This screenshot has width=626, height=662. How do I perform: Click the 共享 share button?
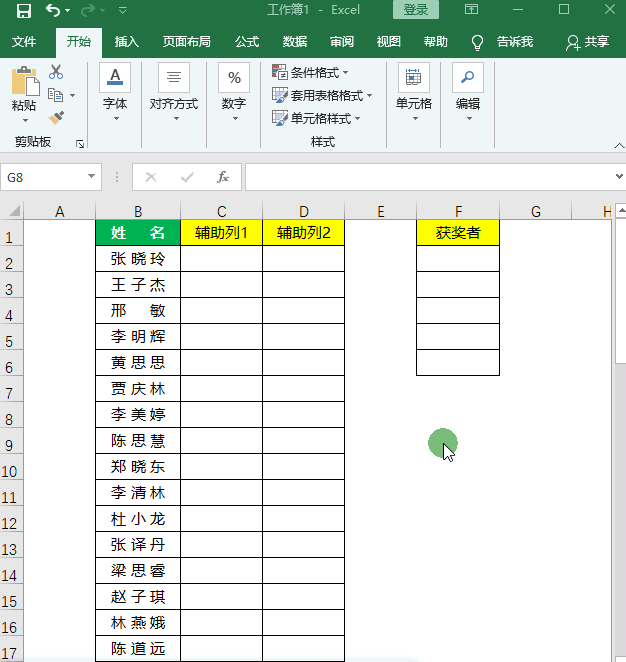(x=588, y=42)
